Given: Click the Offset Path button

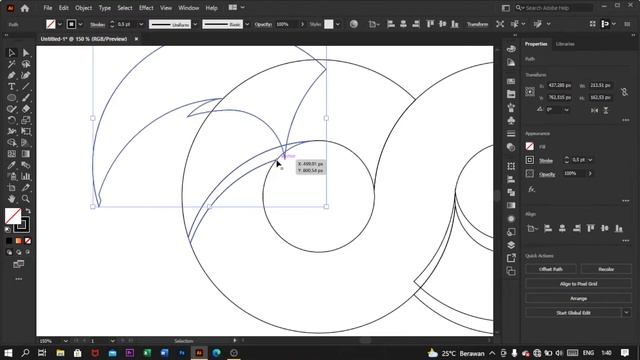Looking at the screenshot, I should (551, 269).
